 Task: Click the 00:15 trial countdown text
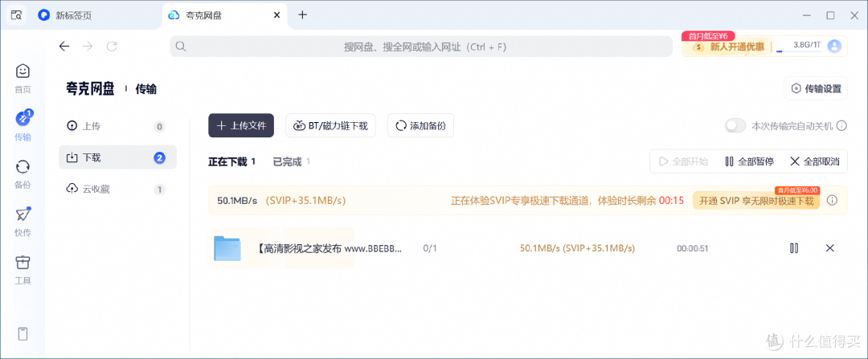(671, 200)
